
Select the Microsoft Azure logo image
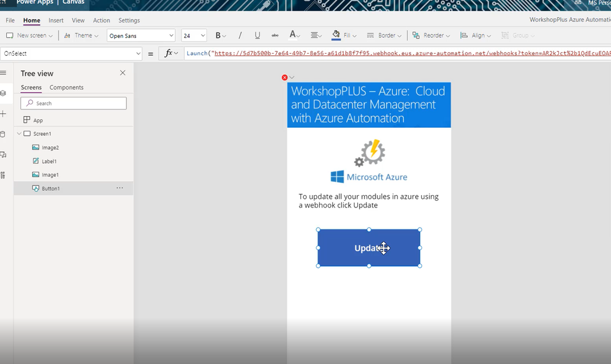[x=369, y=177]
